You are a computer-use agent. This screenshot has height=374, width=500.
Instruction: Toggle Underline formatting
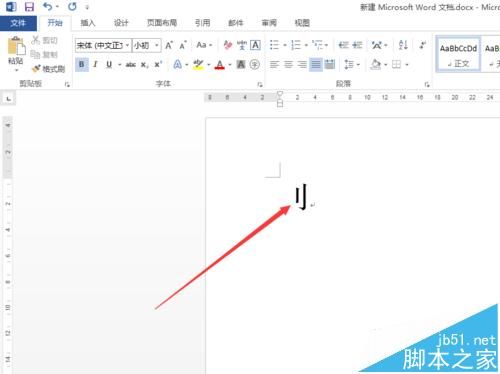[109, 64]
